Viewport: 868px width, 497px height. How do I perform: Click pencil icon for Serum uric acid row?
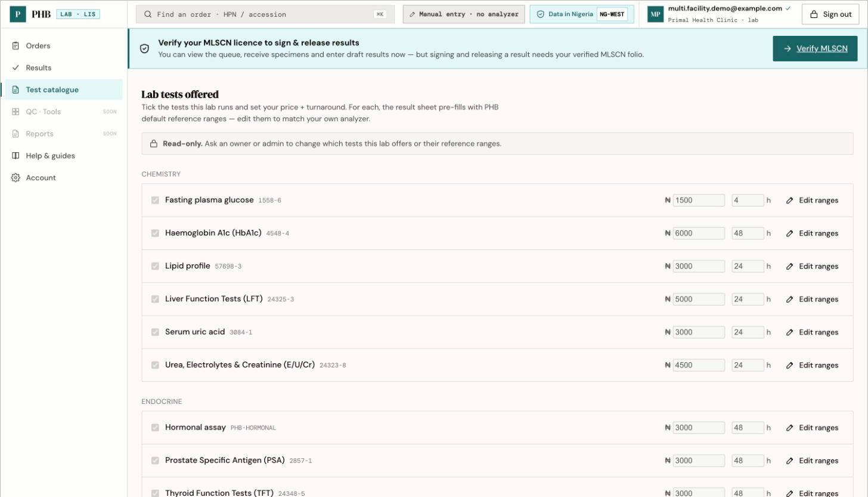pos(789,332)
